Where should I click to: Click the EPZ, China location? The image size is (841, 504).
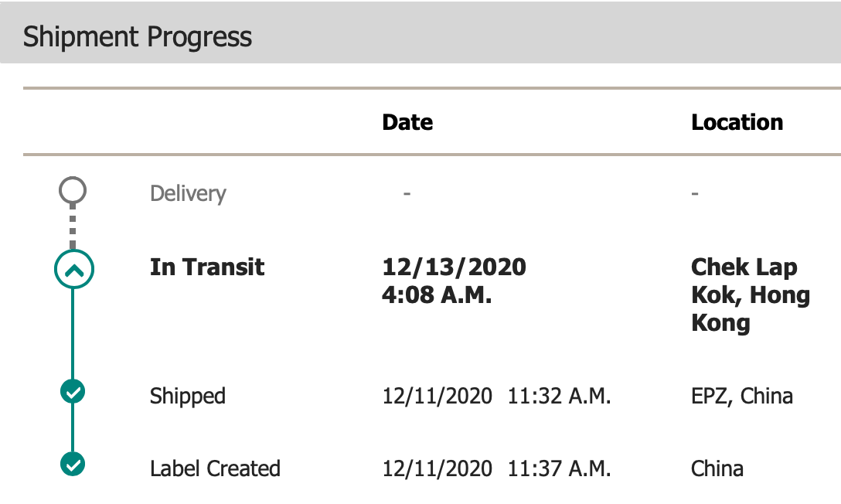click(x=741, y=397)
